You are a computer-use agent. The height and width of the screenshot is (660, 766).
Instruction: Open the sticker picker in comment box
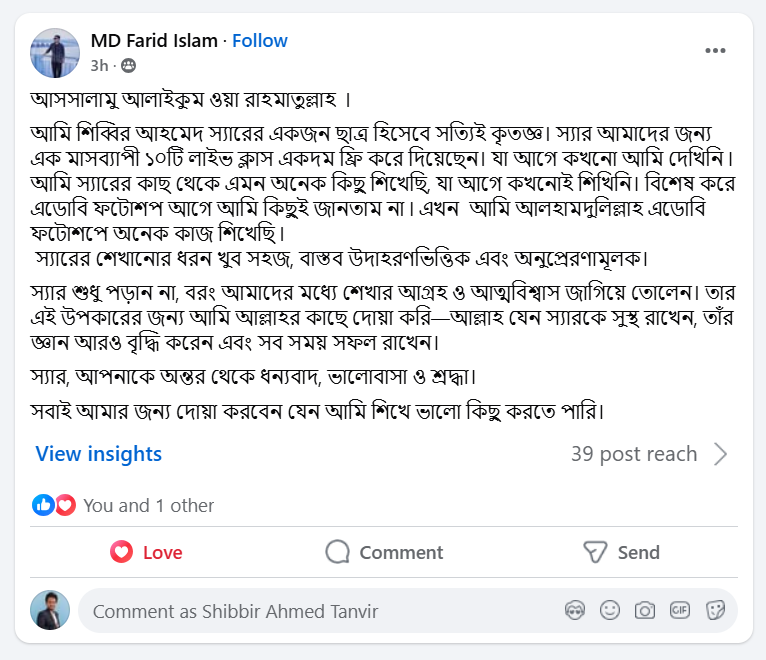[x=715, y=610]
